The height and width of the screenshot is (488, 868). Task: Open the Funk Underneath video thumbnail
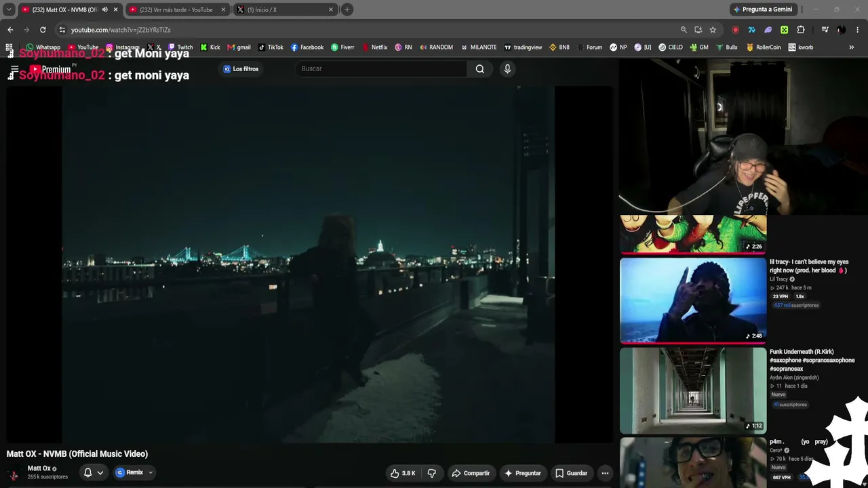693,390
